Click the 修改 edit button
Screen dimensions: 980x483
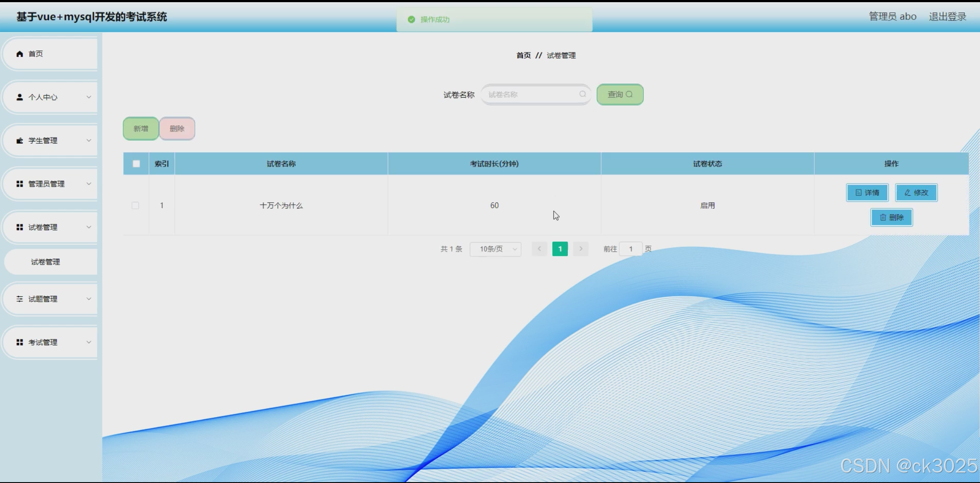click(x=916, y=193)
